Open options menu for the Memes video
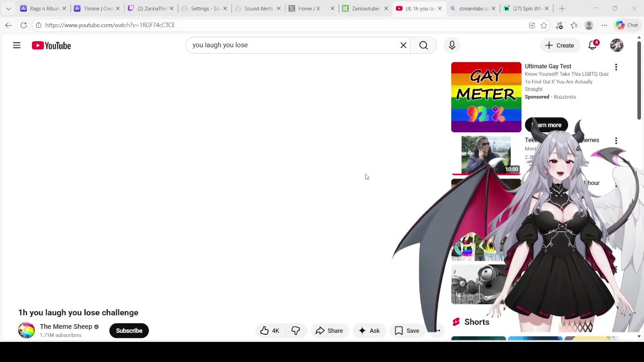 tap(616, 141)
